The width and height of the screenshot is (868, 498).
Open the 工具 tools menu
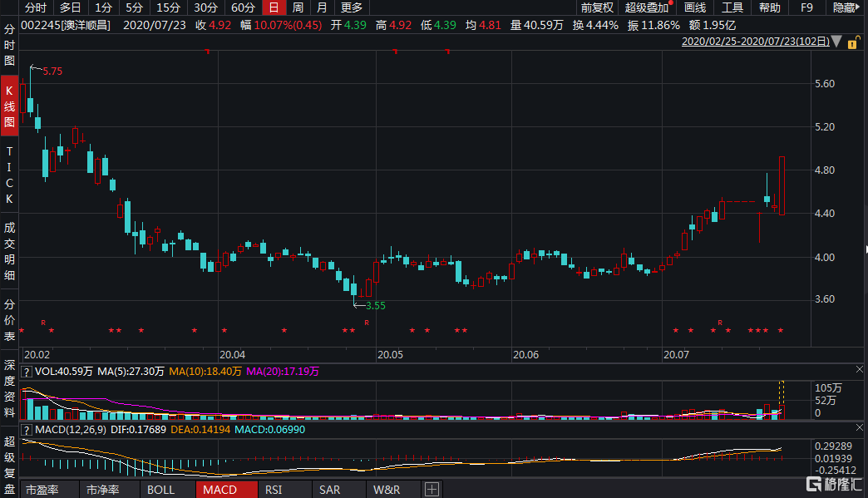pos(733,7)
